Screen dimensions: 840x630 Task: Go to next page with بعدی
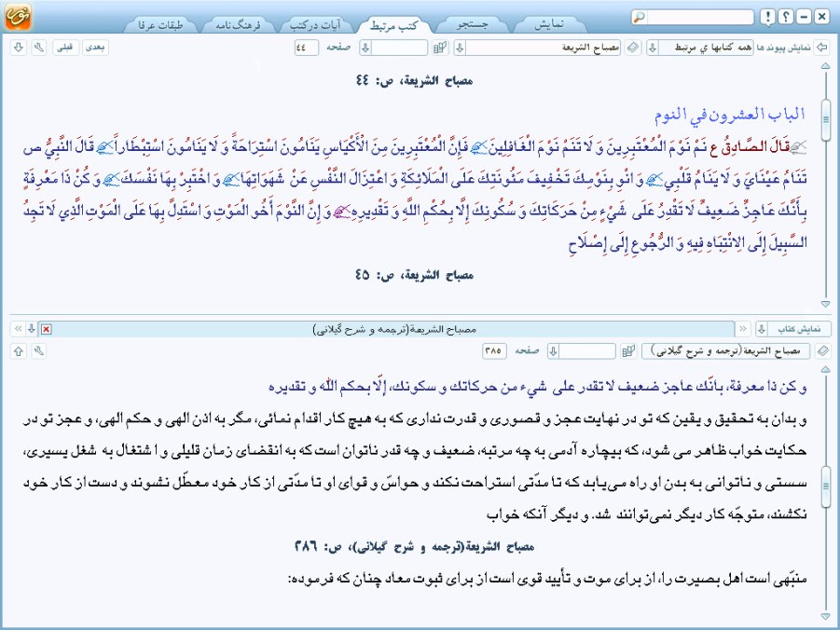[x=95, y=48]
